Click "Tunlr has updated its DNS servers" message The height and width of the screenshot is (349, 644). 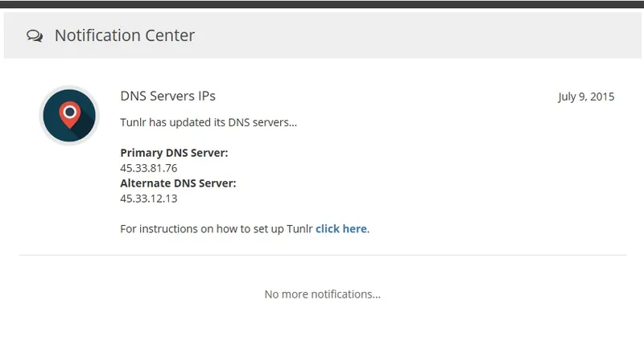click(208, 123)
